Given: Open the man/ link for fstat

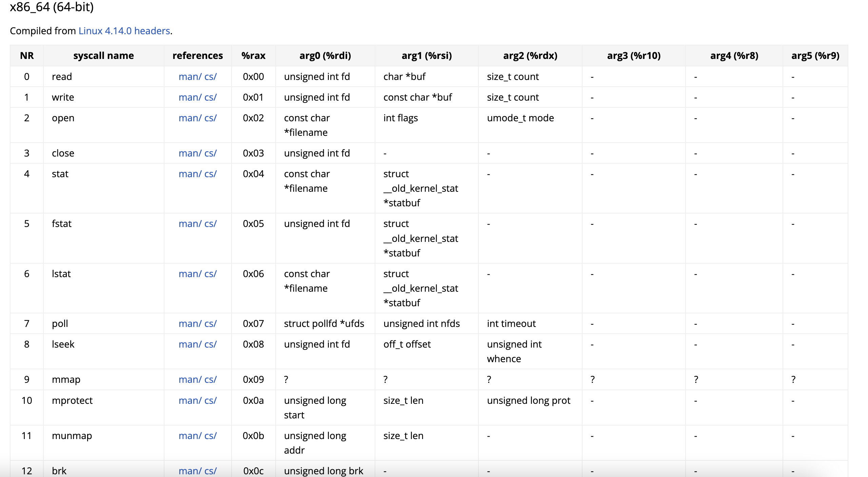Looking at the screenshot, I should [x=190, y=224].
